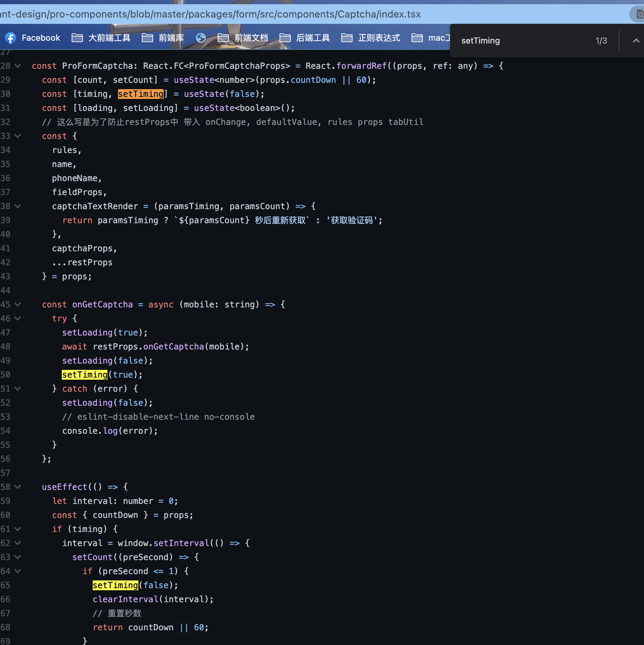
Task: Click the address bar URL
Action: (x=210, y=14)
